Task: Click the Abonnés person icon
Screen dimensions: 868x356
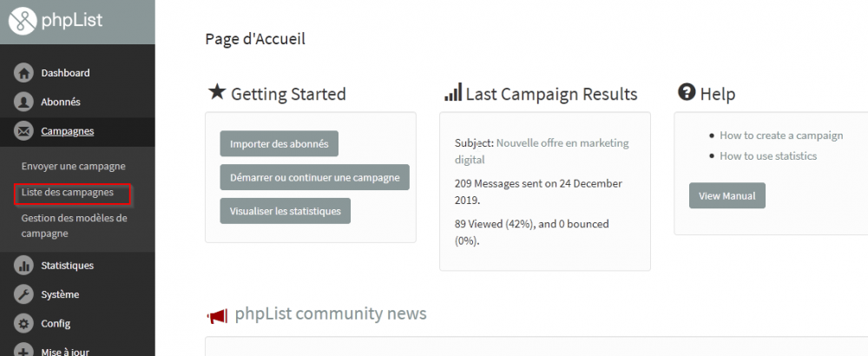Action: (x=23, y=102)
